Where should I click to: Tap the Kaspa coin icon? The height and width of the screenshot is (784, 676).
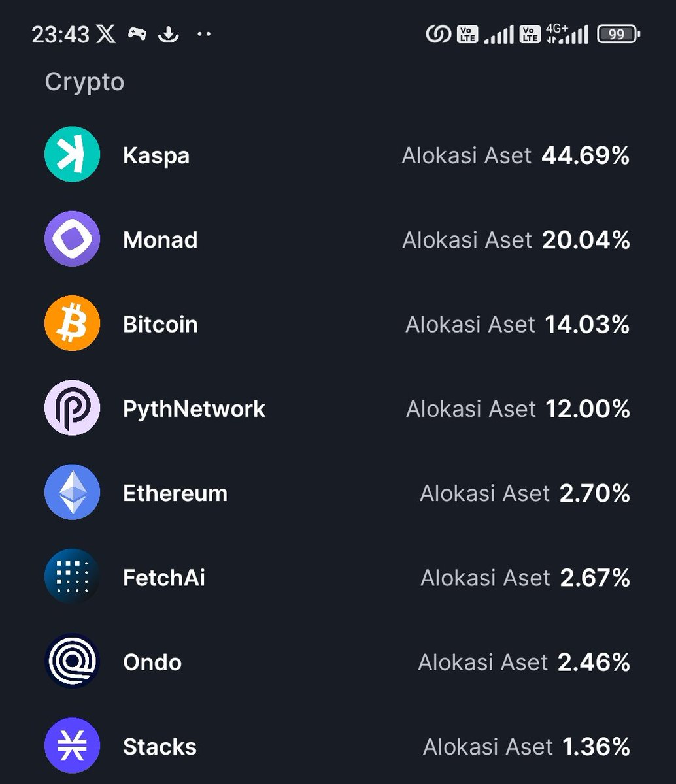pyautogui.click(x=72, y=155)
